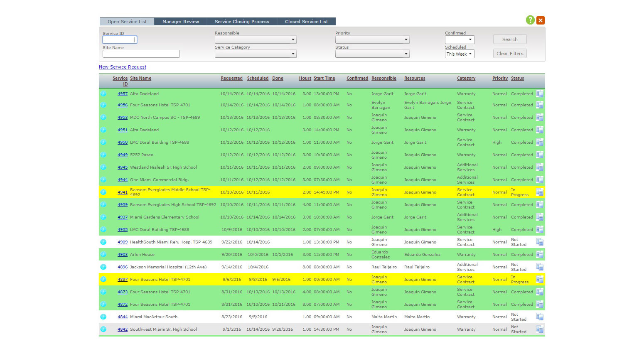Click info icon for service 4957 row
Screen dimensions: 644x349
pos(103,94)
